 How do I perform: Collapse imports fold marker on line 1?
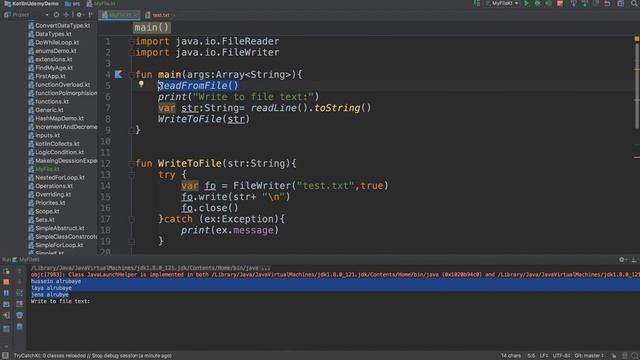pos(131,41)
